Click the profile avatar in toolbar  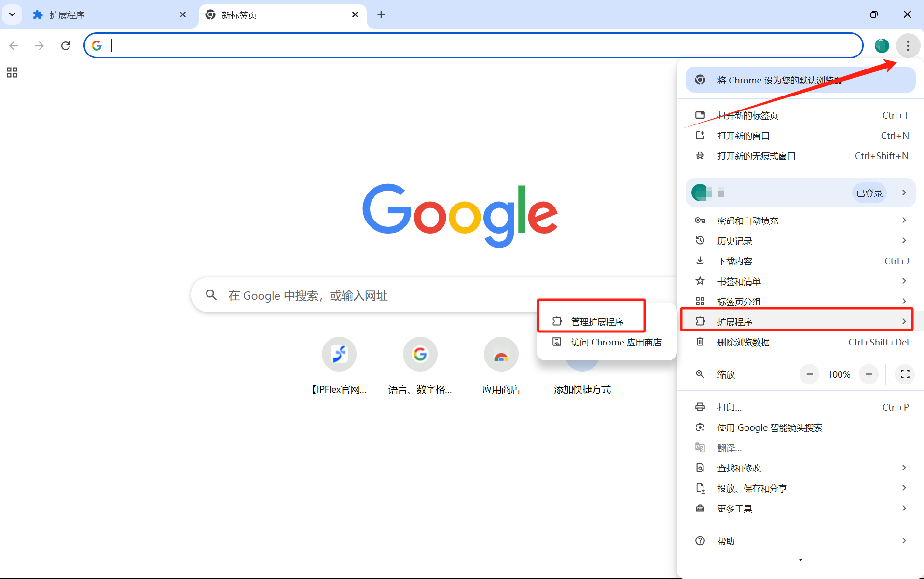tap(882, 45)
